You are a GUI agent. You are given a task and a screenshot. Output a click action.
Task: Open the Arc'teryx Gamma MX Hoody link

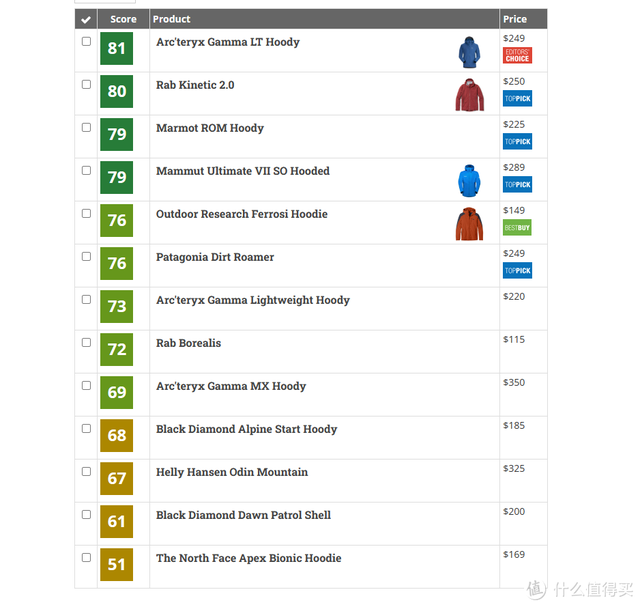click(231, 386)
